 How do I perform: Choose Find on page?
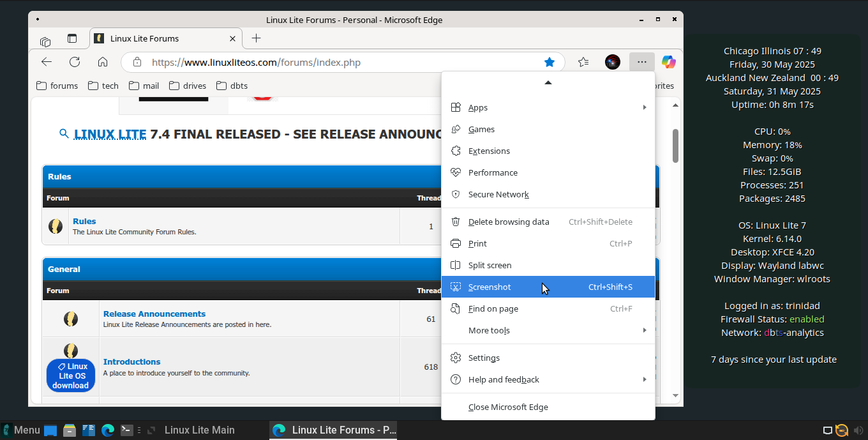(548, 308)
